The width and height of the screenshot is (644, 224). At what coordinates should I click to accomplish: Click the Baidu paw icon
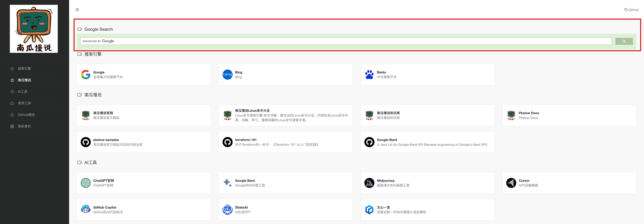pyautogui.click(x=369, y=75)
